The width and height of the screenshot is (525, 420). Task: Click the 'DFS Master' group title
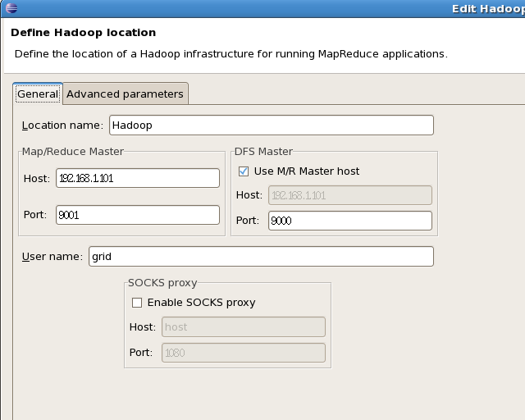[x=263, y=152]
